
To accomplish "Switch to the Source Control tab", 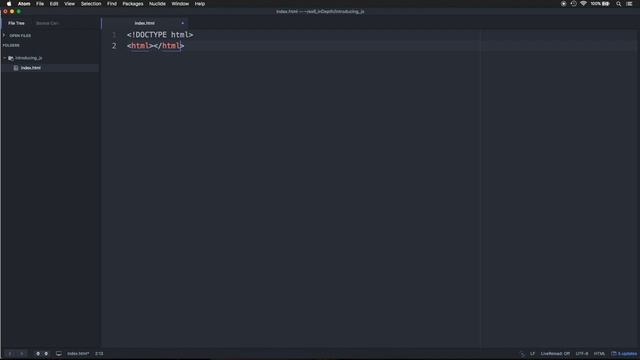I will tap(47, 23).
